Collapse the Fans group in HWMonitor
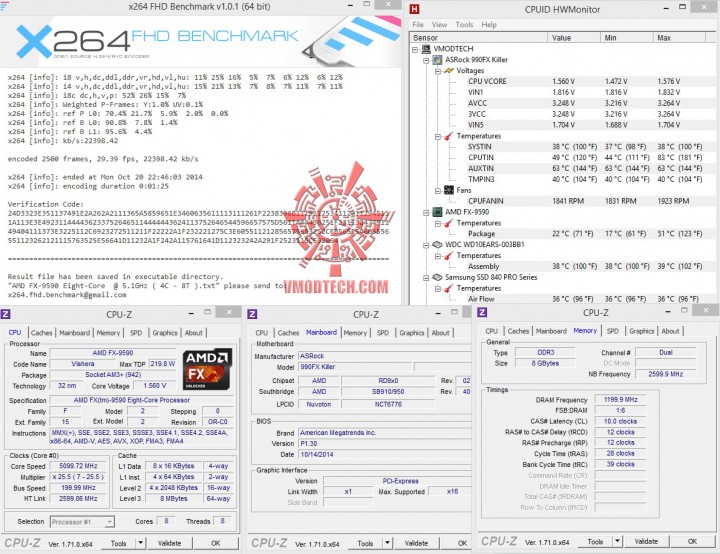 pyautogui.click(x=438, y=191)
